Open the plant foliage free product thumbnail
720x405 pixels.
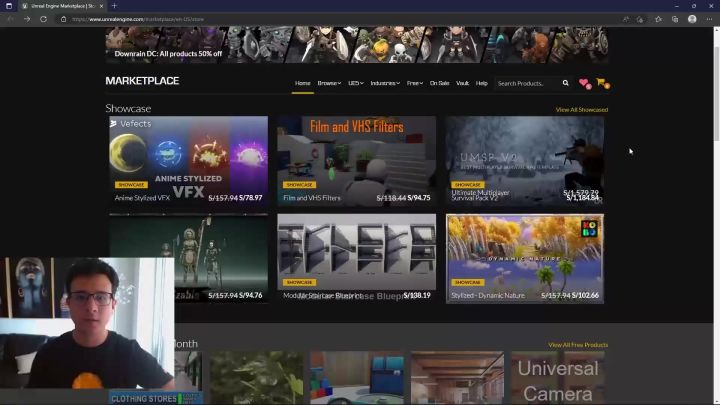[256, 378]
